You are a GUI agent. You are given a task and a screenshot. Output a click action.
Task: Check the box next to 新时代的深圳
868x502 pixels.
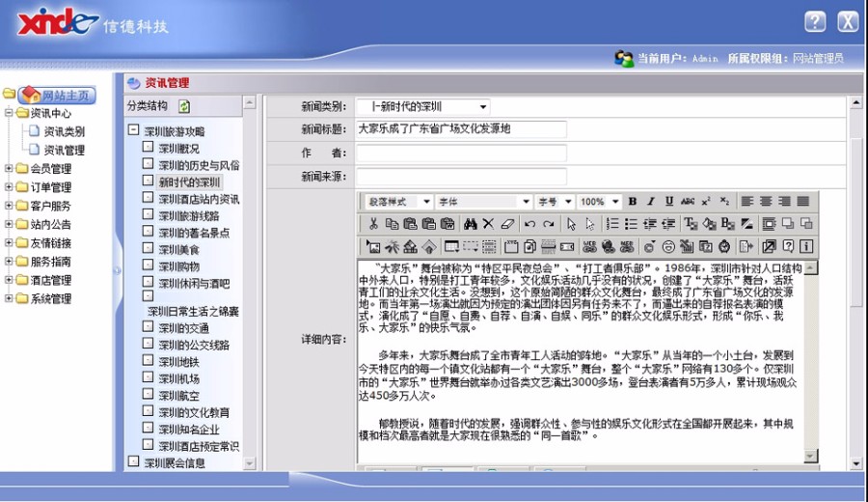pos(148,181)
